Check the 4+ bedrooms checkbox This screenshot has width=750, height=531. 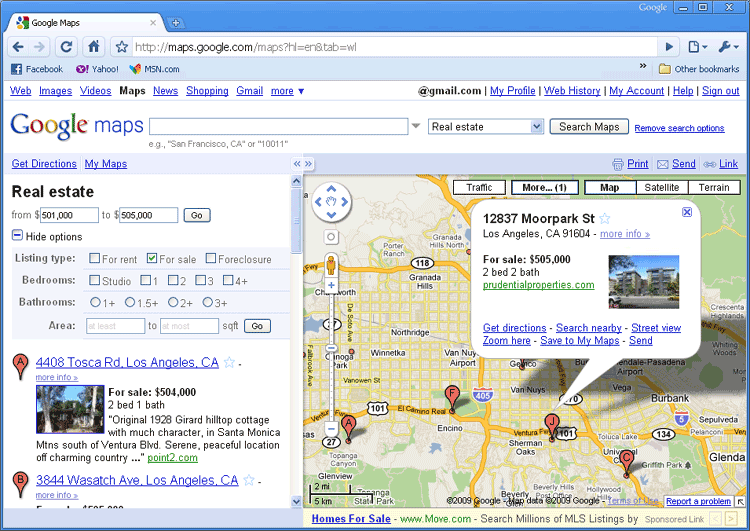228,280
